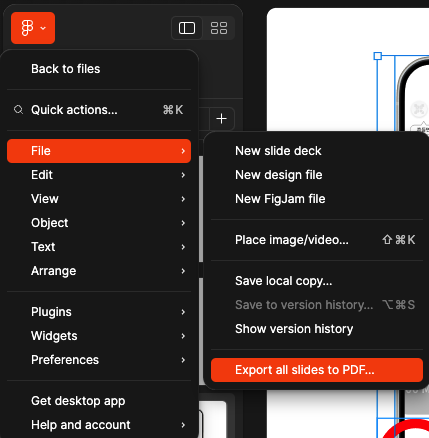Create a New FigJam file
Image resolution: width=429 pixels, height=438 pixels.
tap(317, 199)
